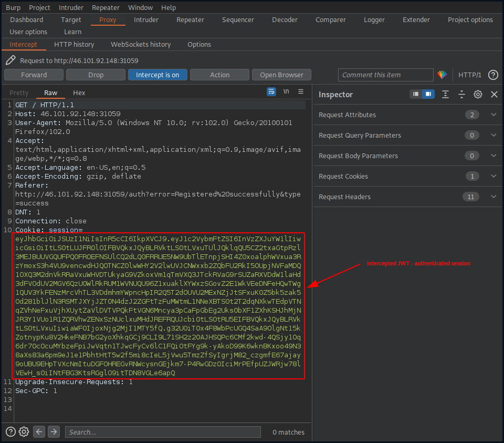504x443 pixels.
Task: Open the request editor hamburger menu
Action: 300,91
